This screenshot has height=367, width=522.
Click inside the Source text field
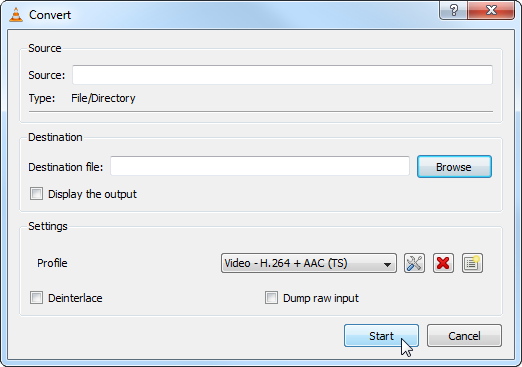(282, 75)
